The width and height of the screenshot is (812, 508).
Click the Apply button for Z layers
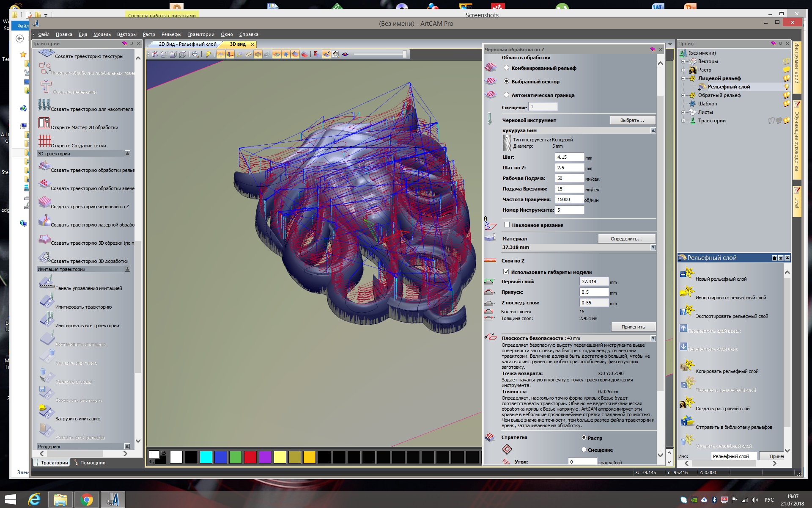633,327
